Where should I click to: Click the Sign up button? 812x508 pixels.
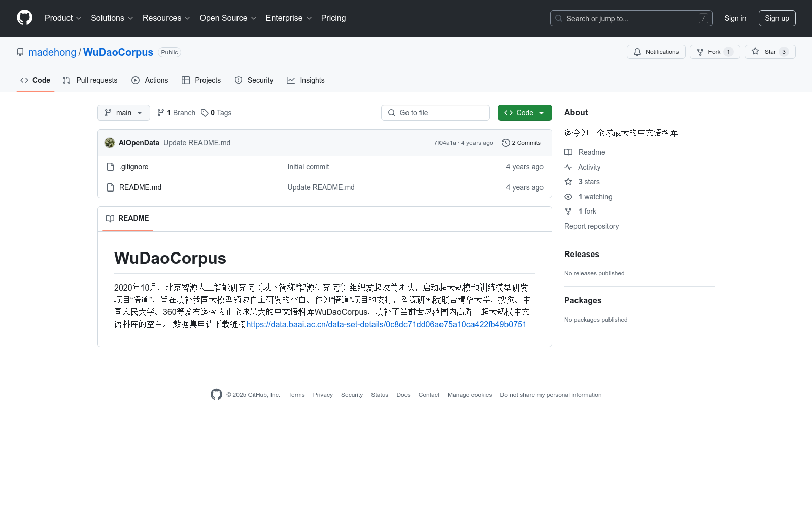click(777, 18)
